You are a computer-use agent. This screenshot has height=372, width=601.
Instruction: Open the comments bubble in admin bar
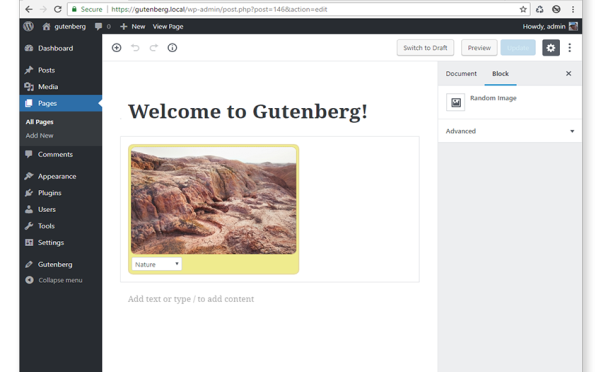pyautogui.click(x=103, y=26)
